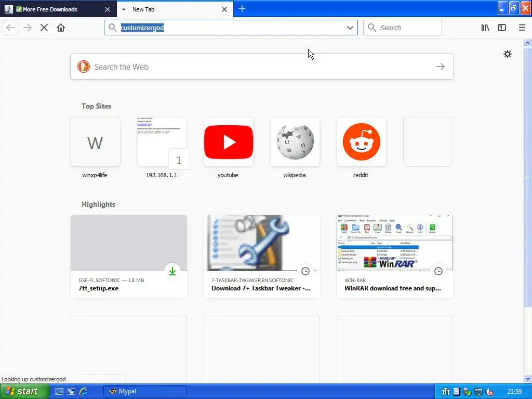The height and width of the screenshot is (399, 532).
Task: Open the 7+ Taskbar Tweaker highlight card
Action: [262, 257]
